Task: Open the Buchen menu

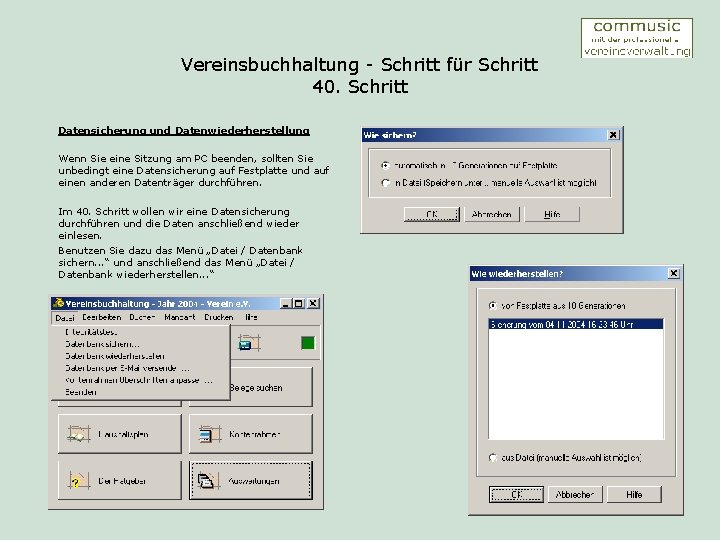Action: click(142, 317)
